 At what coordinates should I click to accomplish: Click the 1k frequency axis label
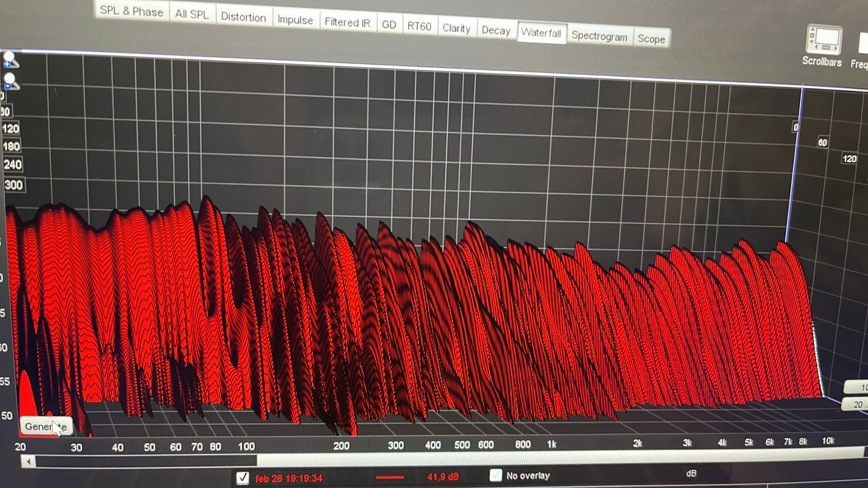pos(552,444)
